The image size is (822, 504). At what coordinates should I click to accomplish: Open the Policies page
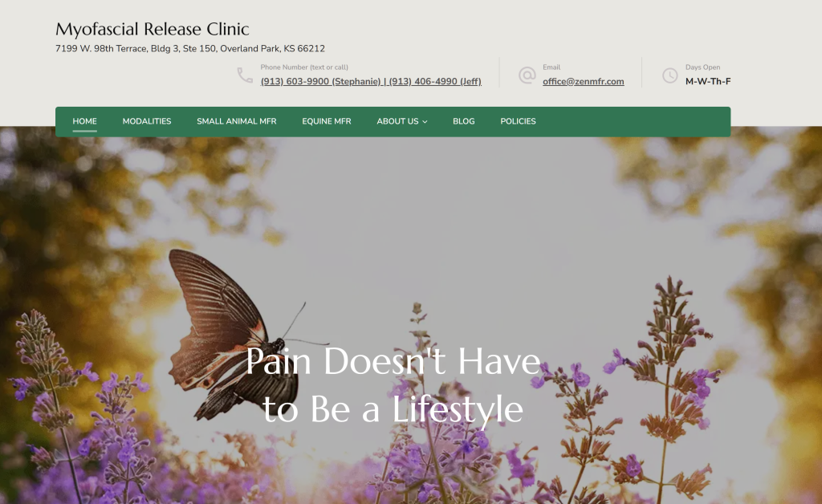(518, 121)
